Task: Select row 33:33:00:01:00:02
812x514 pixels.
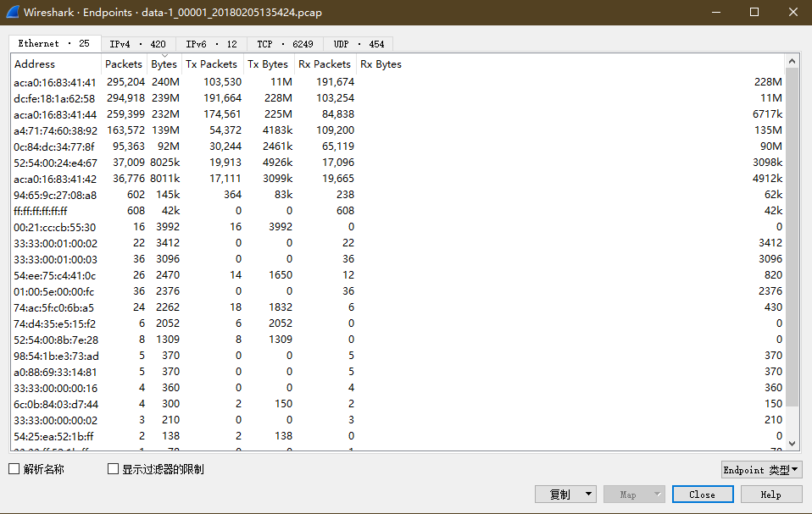Action: (x=398, y=242)
